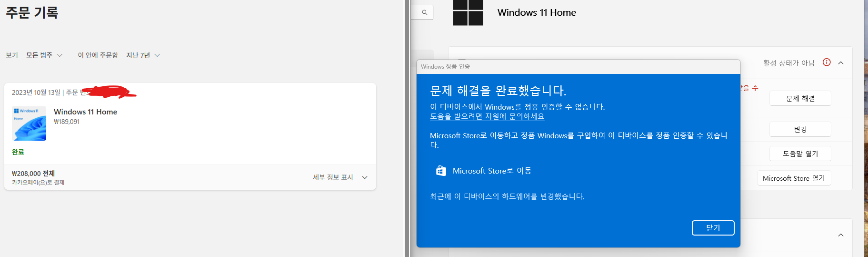Click the 문제 해결을 완료했습니다 heading
This screenshot has width=868, height=257.
click(x=498, y=91)
